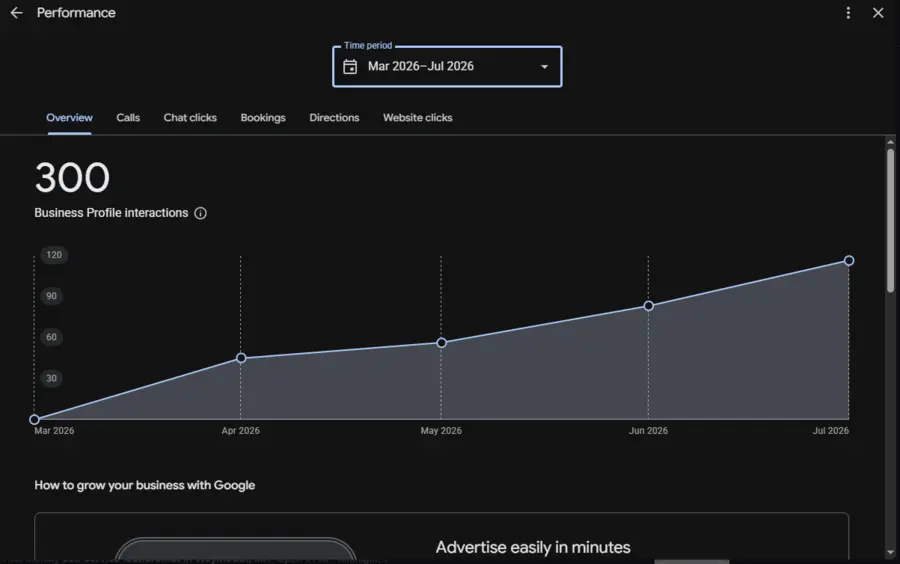Click the 60 axis label
Viewport: 900px width, 564px height.
(x=52, y=337)
